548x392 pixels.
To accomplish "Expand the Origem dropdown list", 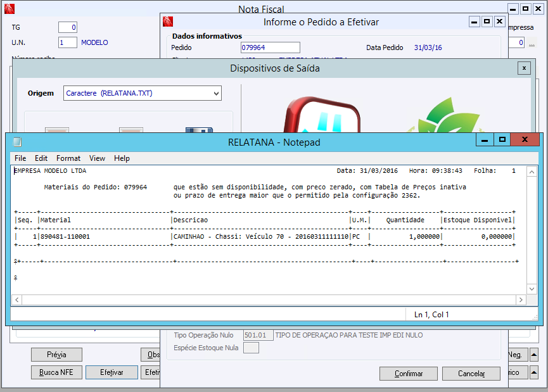I will pyautogui.click(x=216, y=93).
